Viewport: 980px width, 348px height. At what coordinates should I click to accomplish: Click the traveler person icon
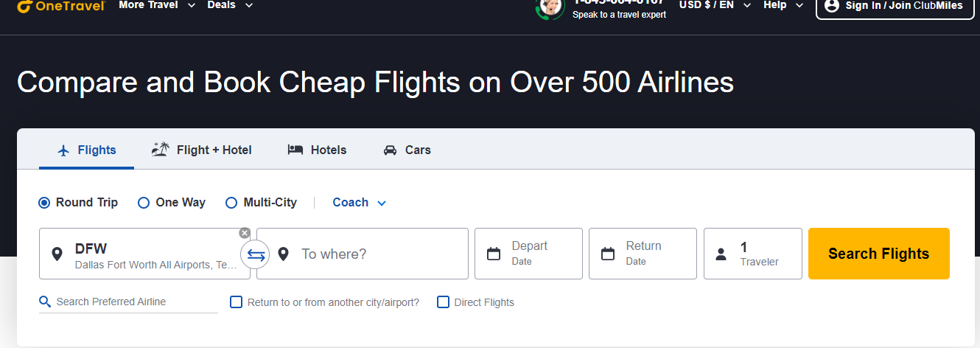pyautogui.click(x=721, y=254)
